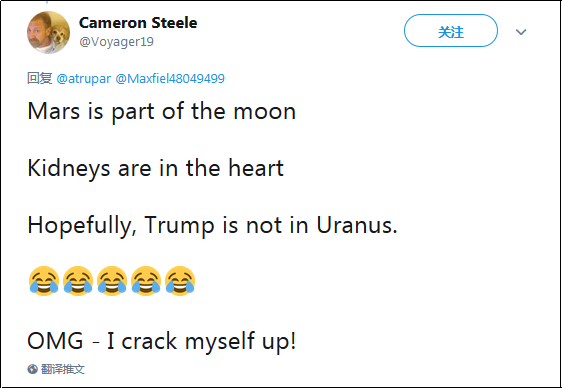The height and width of the screenshot is (388, 562).
Task: Click the "OMG - I crack myself up!" line
Action: (162, 341)
